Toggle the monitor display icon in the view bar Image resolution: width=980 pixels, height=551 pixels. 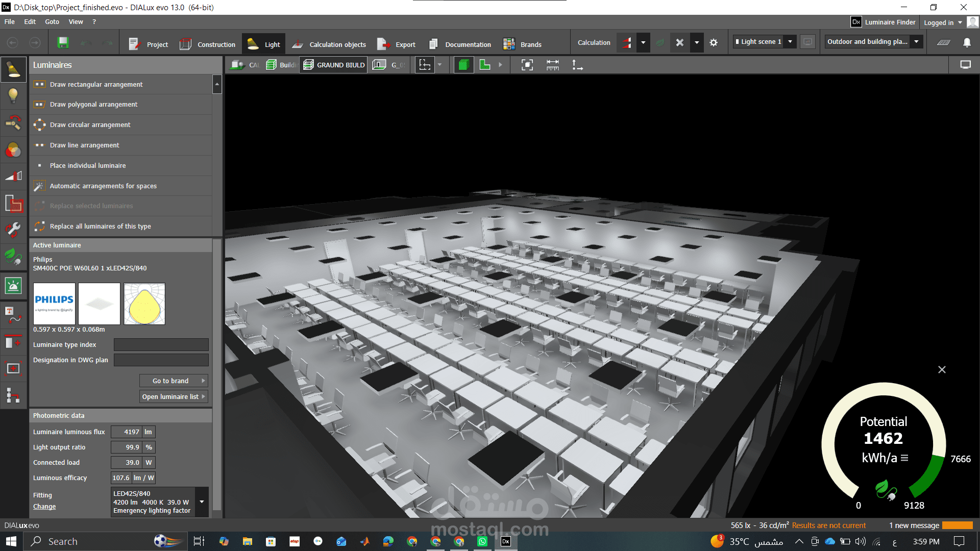(965, 65)
